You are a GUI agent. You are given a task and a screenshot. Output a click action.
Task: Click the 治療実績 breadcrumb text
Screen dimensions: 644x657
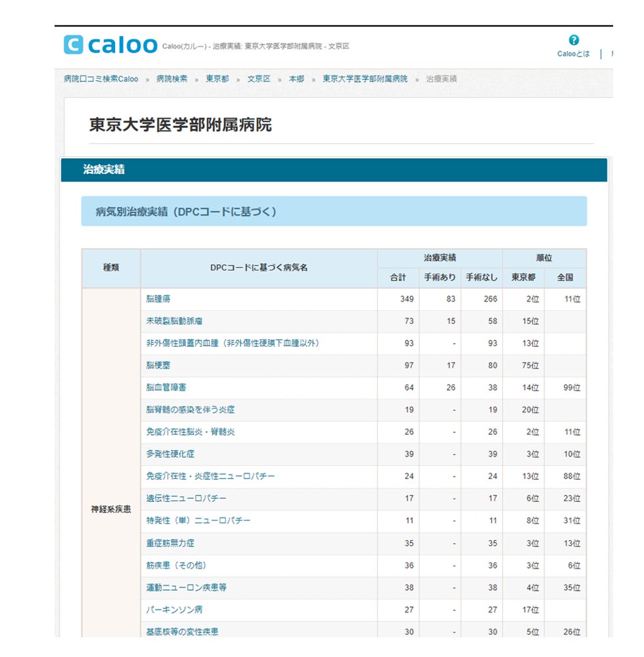click(x=441, y=79)
